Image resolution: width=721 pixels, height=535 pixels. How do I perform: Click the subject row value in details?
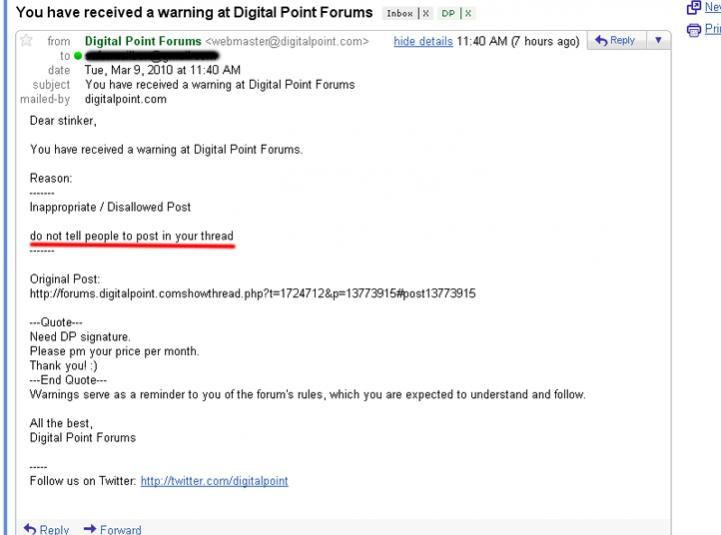pyautogui.click(x=220, y=85)
